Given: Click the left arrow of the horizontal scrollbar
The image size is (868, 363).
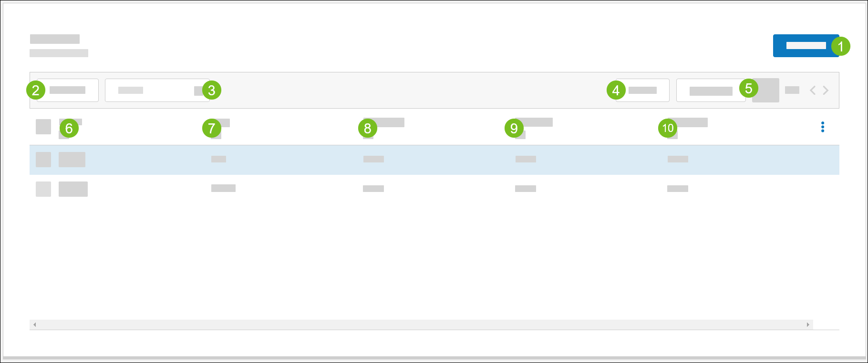Looking at the screenshot, I should 34,324.
